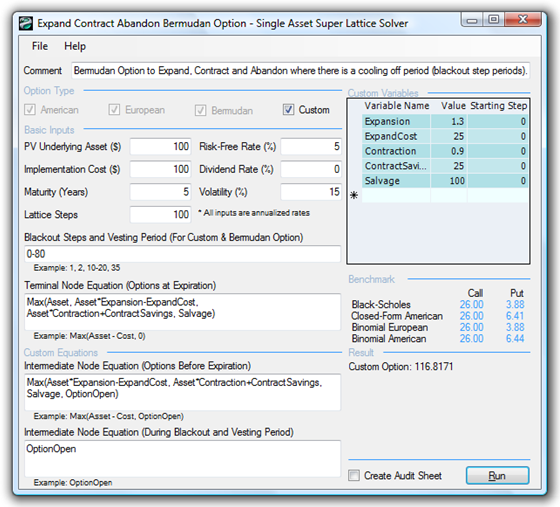560x507 pixels.
Task: Select the ContractSavi... variable name cell
Action: (396, 166)
